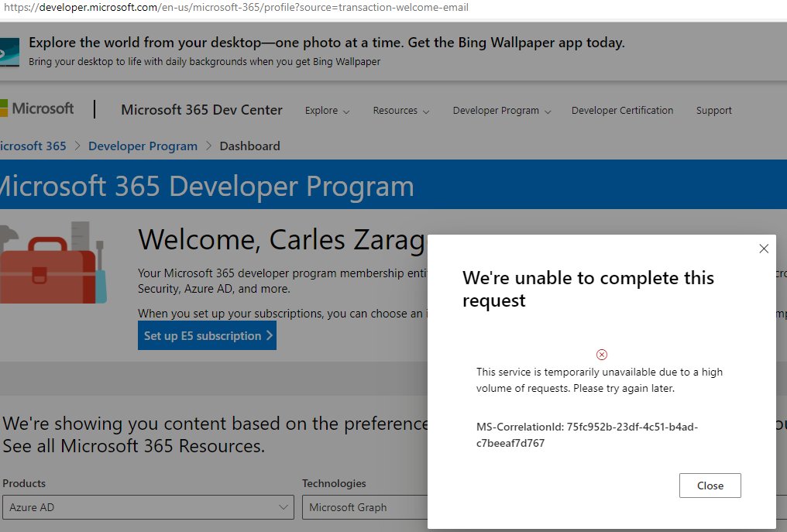The image size is (787, 532).
Task: Click the Welcome, Carles heading
Action: click(x=282, y=239)
